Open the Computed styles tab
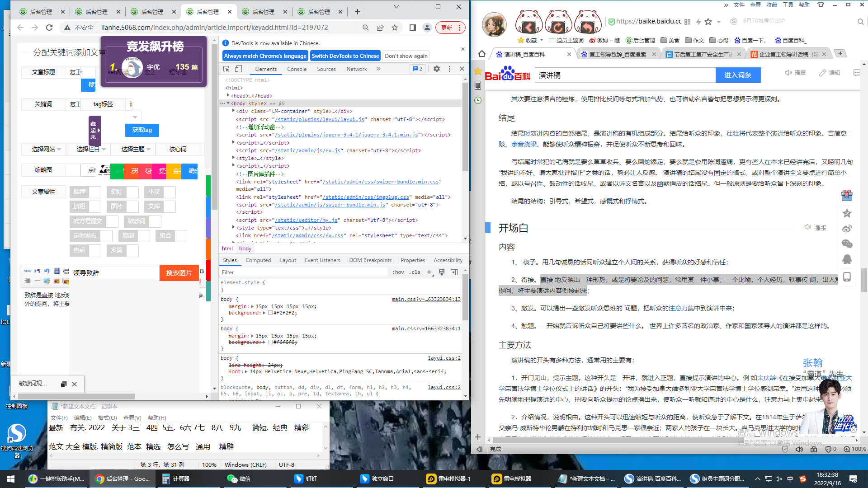Screen dimensions: 868x488 pos(258,260)
